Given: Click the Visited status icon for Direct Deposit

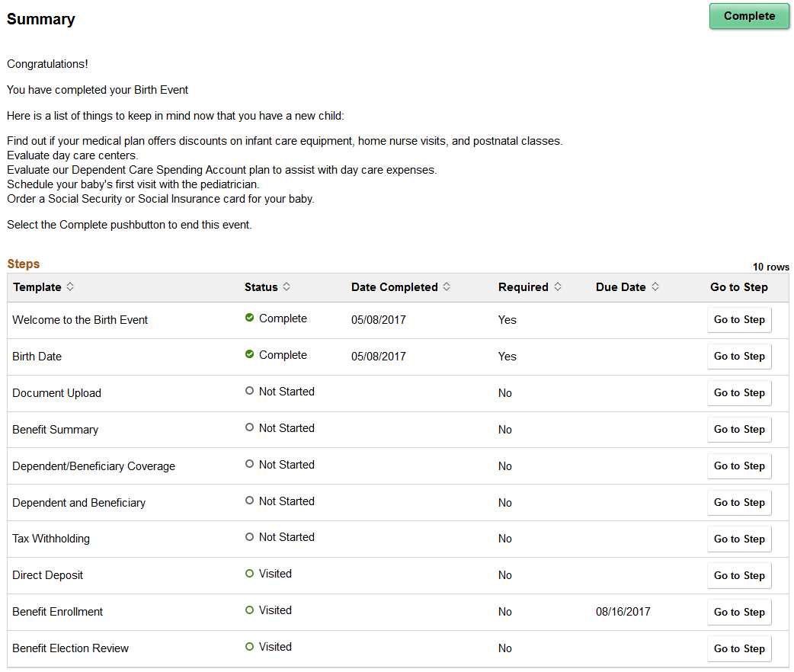Looking at the screenshot, I should (x=249, y=572).
